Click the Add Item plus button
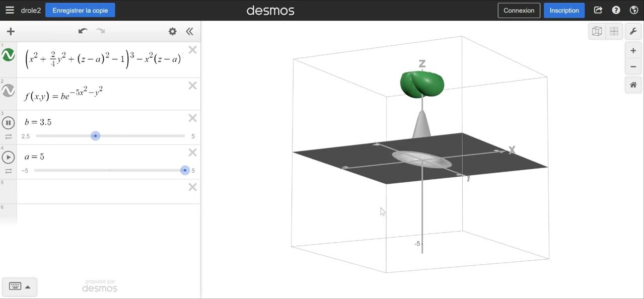644x299 pixels. [11, 32]
